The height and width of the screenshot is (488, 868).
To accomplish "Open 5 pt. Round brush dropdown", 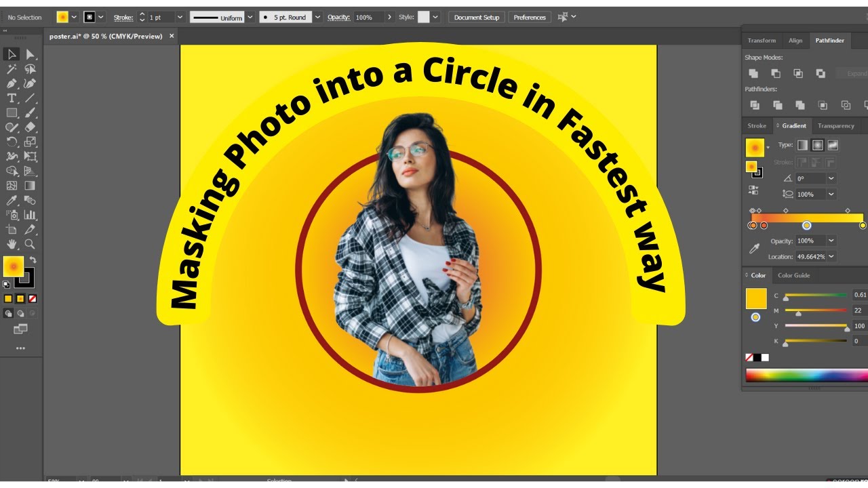I will [317, 17].
